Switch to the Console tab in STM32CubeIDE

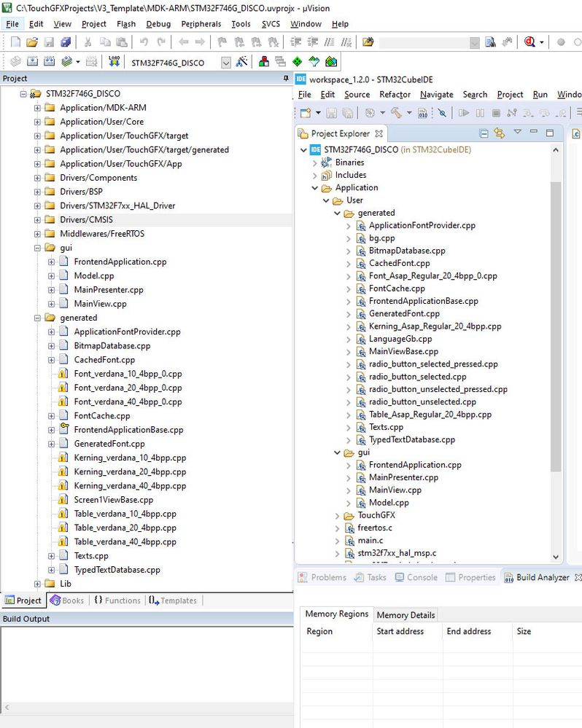coord(416,578)
